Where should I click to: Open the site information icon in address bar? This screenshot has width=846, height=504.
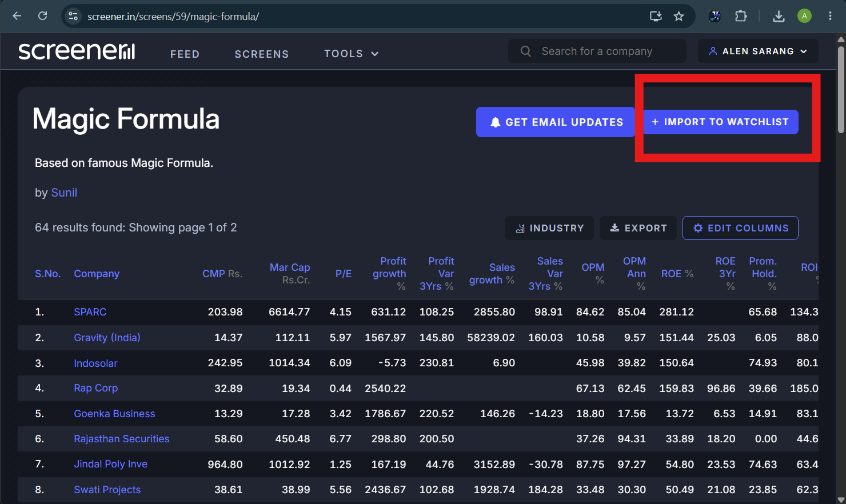tap(73, 16)
